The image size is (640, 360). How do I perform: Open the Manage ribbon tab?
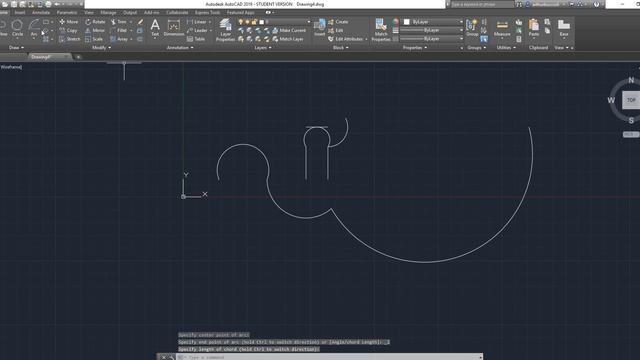(108, 13)
